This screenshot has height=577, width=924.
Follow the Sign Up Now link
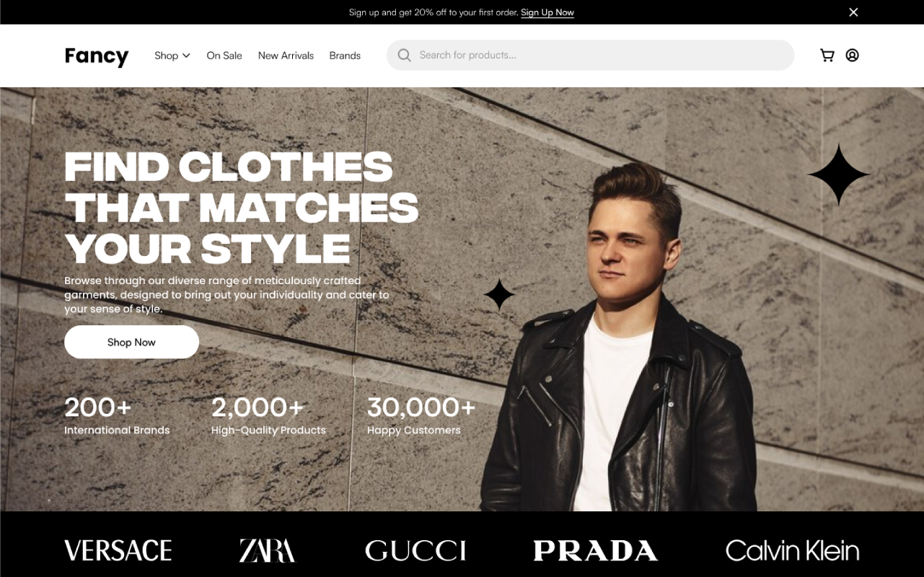[547, 12]
